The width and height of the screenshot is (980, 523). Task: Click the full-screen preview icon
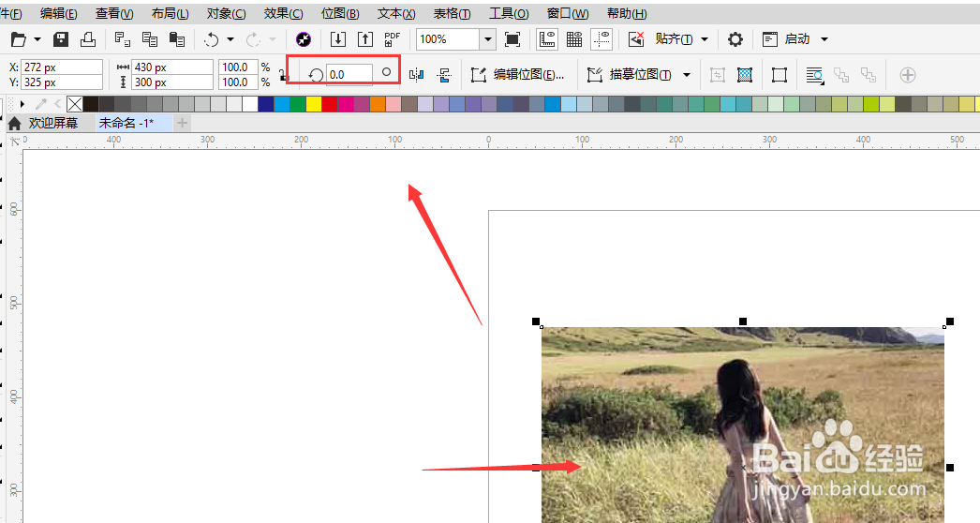512,39
